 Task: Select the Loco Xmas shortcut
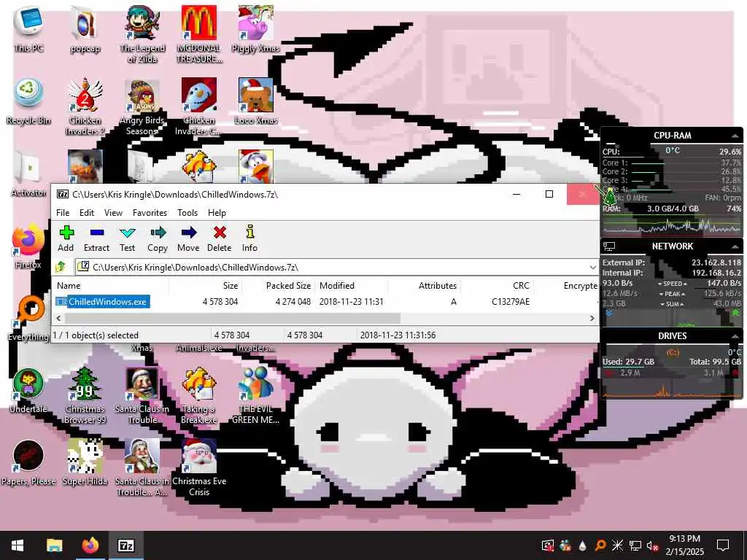tap(256, 102)
